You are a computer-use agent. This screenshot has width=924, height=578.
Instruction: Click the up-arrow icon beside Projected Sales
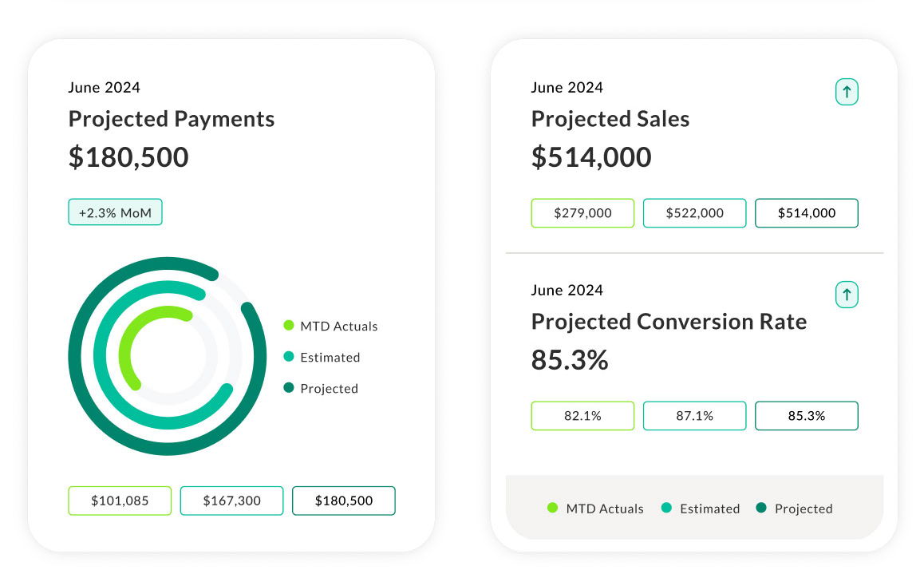tap(847, 93)
